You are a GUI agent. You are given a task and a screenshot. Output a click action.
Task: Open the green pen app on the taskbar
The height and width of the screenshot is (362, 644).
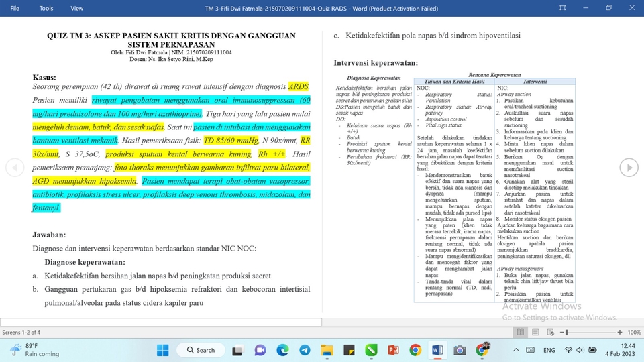[371, 350]
